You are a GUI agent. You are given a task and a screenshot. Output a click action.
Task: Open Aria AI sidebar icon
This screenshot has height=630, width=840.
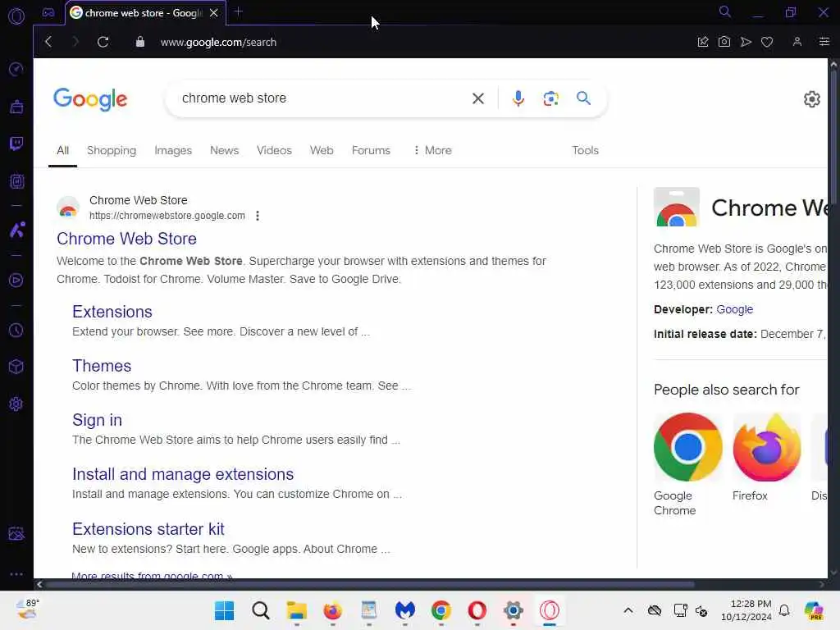point(17,230)
